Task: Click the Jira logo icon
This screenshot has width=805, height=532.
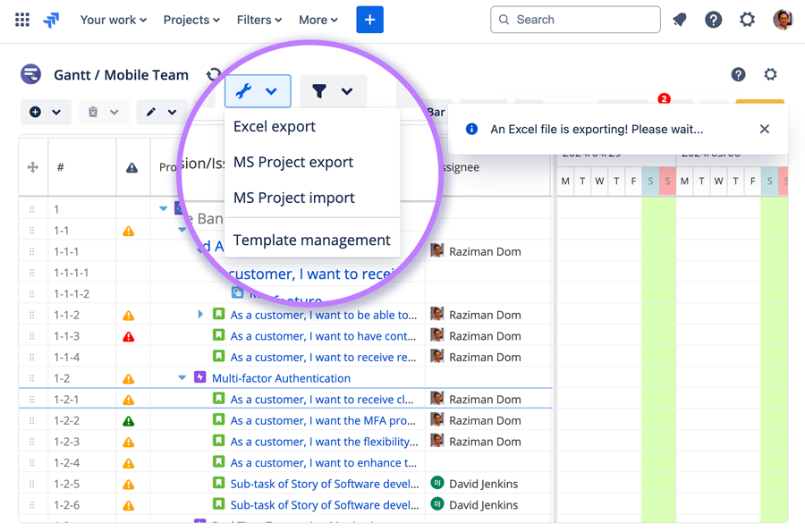Action: point(51,20)
